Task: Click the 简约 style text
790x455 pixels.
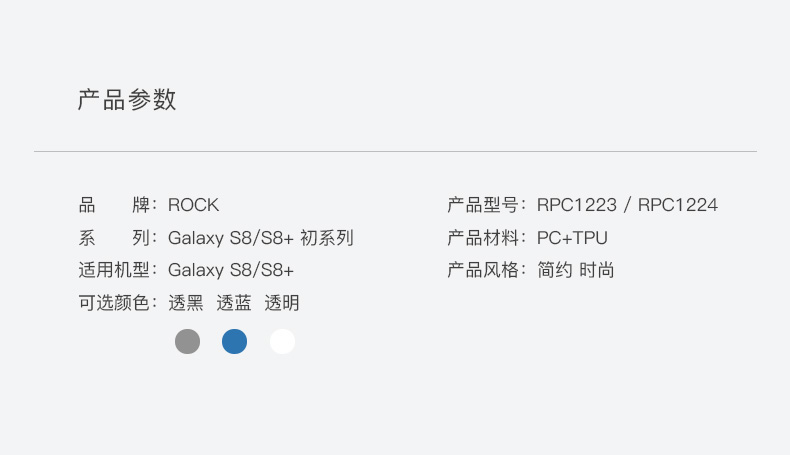Action: click(554, 270)
